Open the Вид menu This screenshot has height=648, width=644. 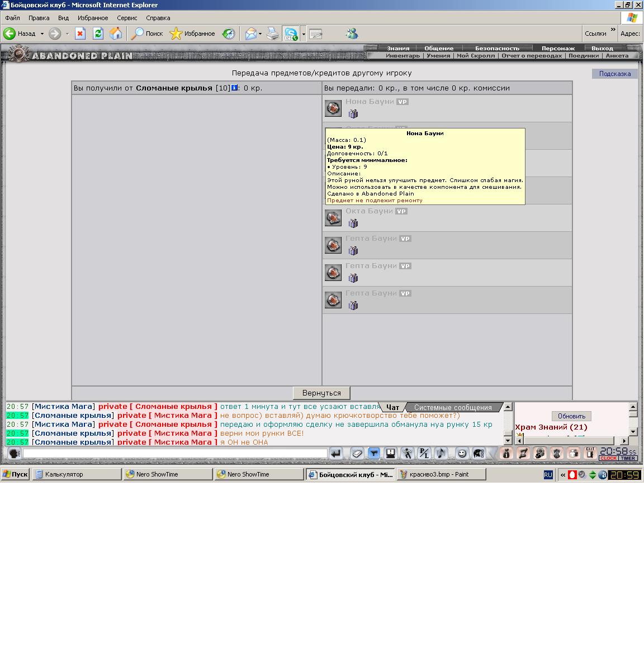(63, 18)
